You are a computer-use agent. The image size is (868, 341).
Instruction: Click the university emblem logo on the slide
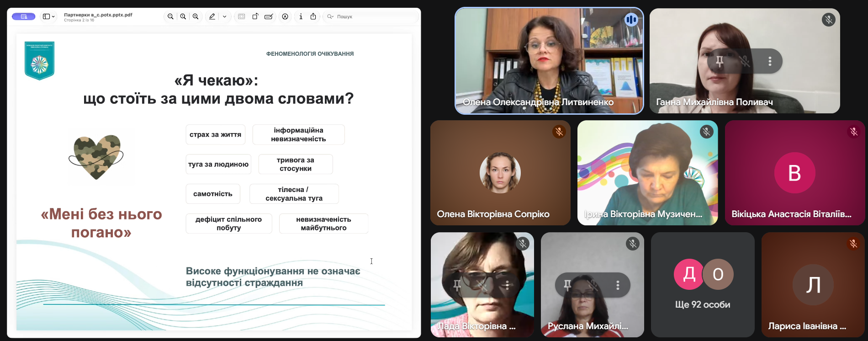(x=39, y=61)
